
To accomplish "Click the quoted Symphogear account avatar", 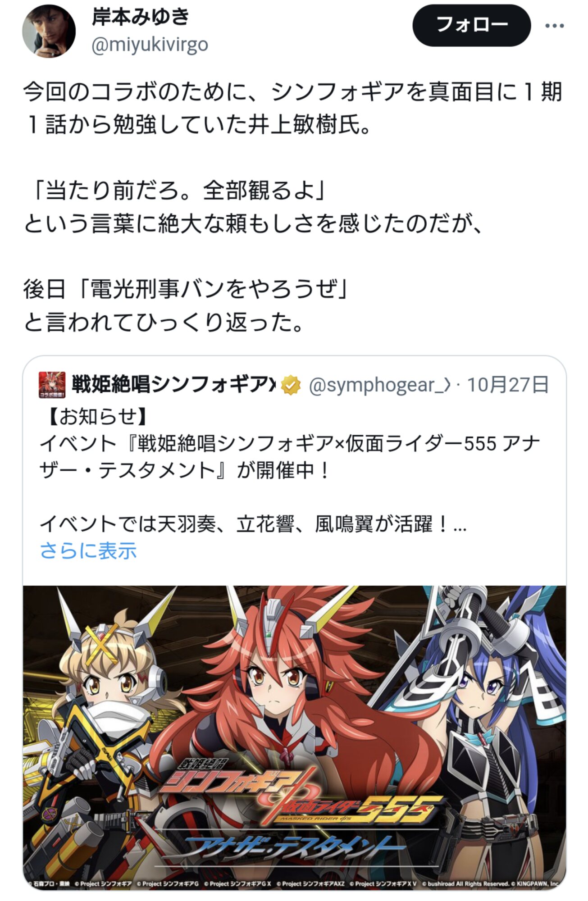I will pos(52,385).
